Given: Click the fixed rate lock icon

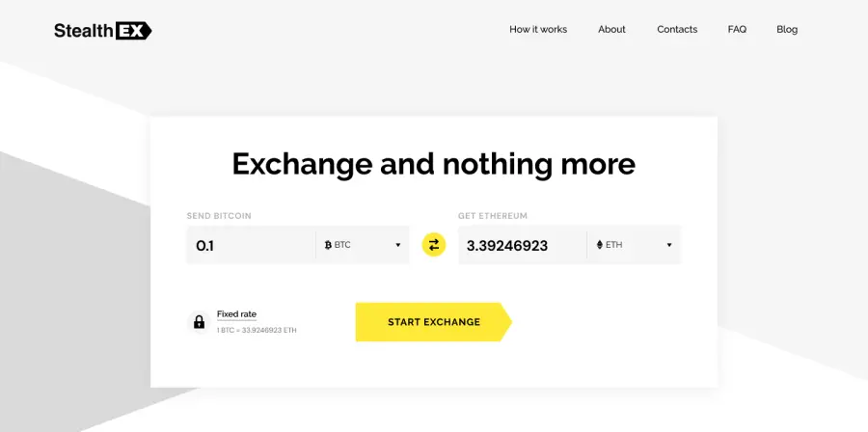Looking at the screenshot, I should tap(199, 322).
